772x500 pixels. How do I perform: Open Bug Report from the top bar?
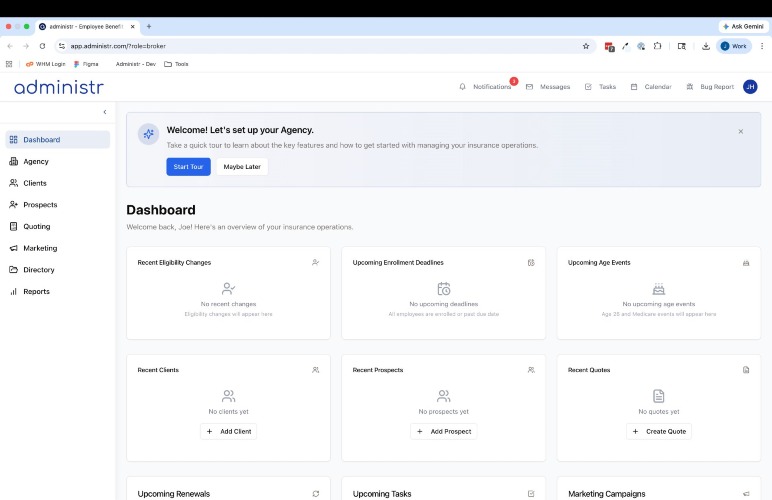[710, 87]
